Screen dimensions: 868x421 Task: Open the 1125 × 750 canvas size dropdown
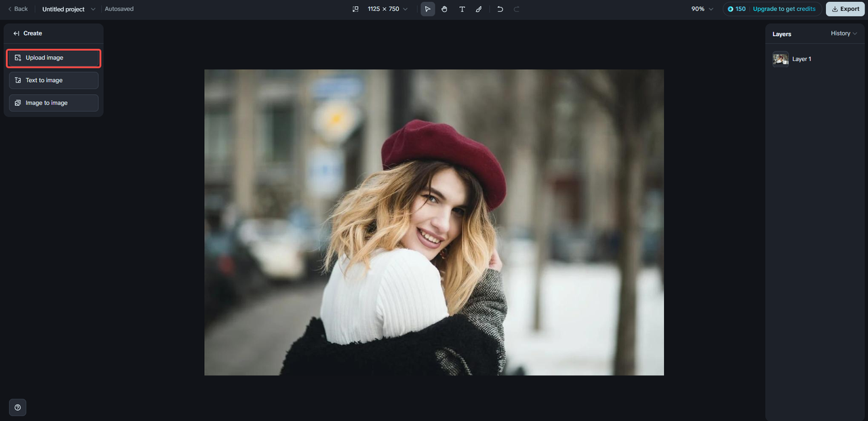[x=388, y=9]
